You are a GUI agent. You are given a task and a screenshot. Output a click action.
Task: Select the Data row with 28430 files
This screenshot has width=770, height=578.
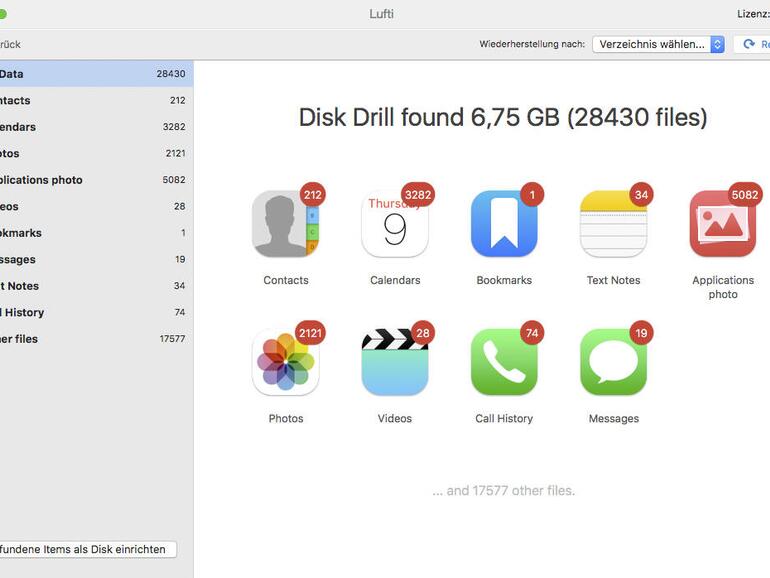click(x=96, y=74)
